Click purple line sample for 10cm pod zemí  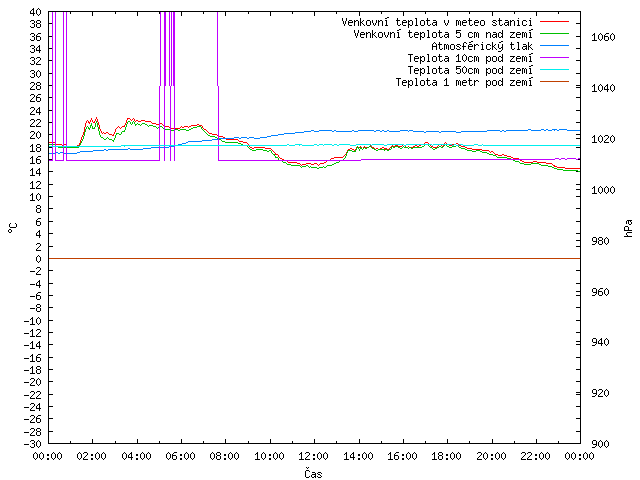pos(554,58)
